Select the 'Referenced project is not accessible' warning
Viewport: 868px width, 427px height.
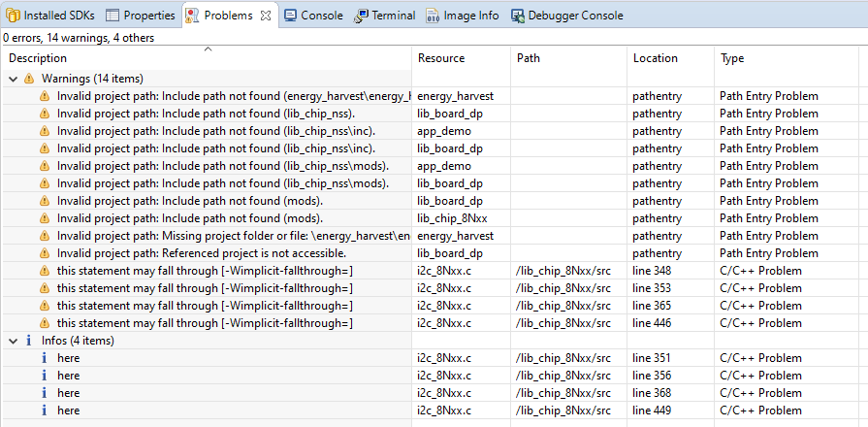195,253
